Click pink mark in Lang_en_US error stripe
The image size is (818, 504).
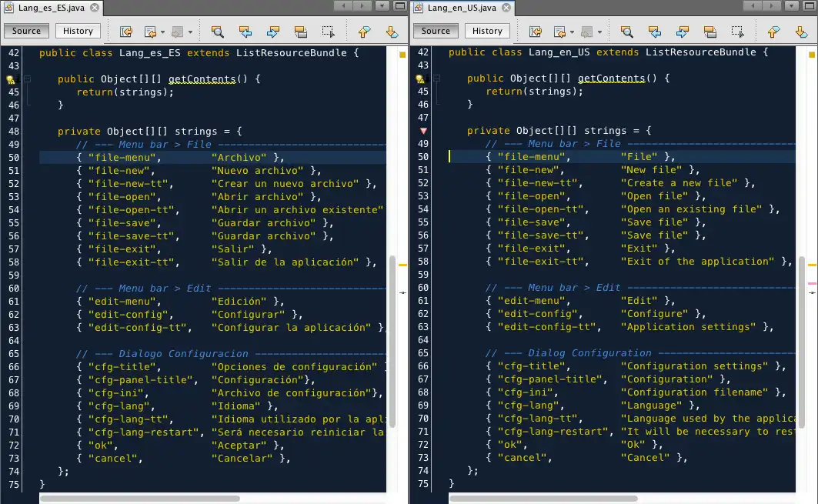(813, 283)
